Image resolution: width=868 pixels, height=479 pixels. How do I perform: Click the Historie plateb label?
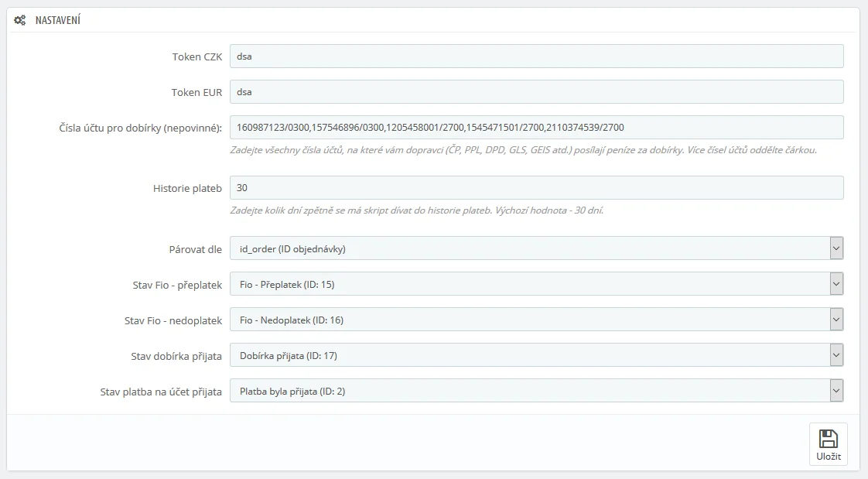pyautogui.click(x=187, y=189)
